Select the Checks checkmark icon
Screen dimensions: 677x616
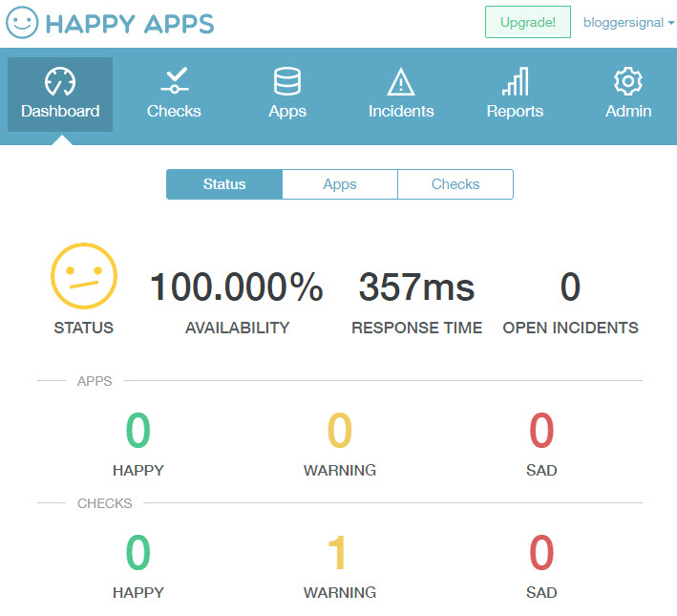[x=174, y=80]
